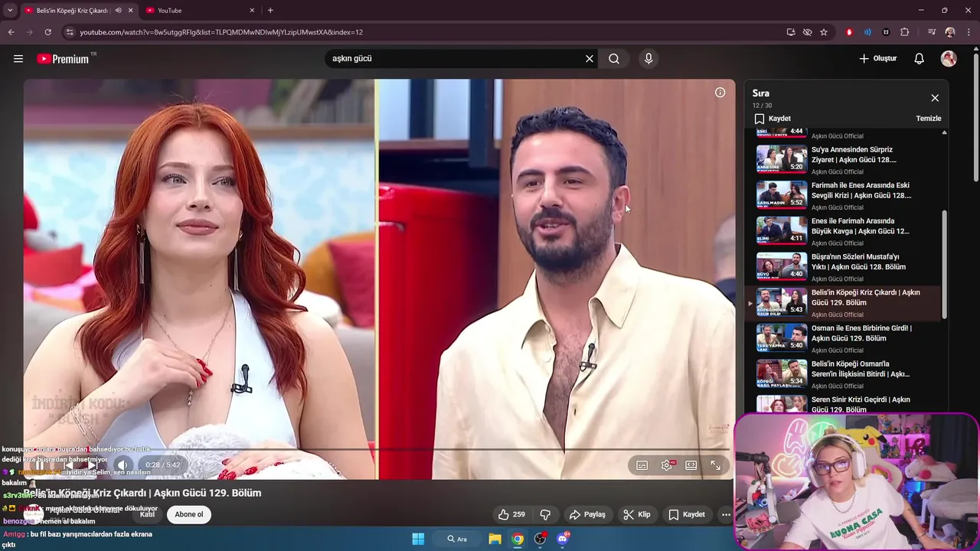View site information for youtube.com
Image resolution: width=980 pixels, height=551 pixels.
[x=70, y=32]
